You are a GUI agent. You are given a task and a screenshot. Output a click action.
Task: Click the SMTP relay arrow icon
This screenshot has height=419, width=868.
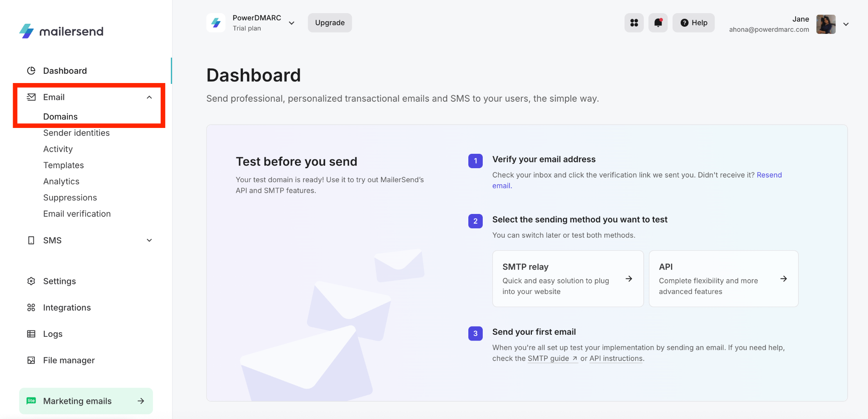coord(629,279)
